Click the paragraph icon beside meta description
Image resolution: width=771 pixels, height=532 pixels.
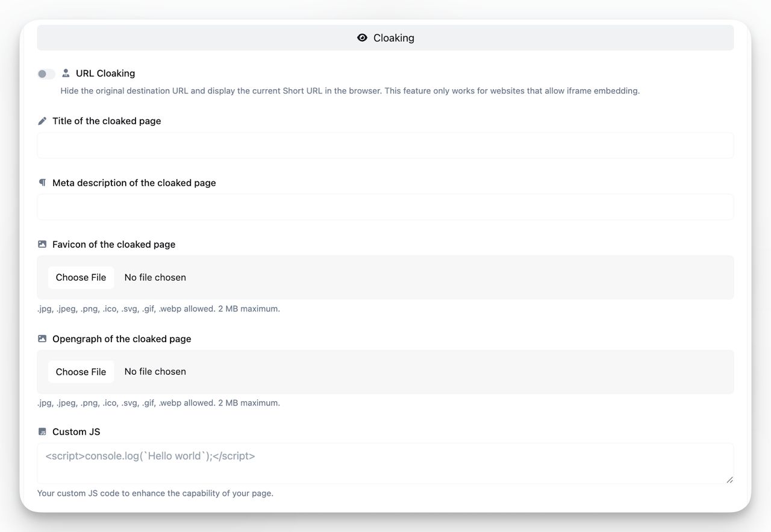tap(42, 182)
